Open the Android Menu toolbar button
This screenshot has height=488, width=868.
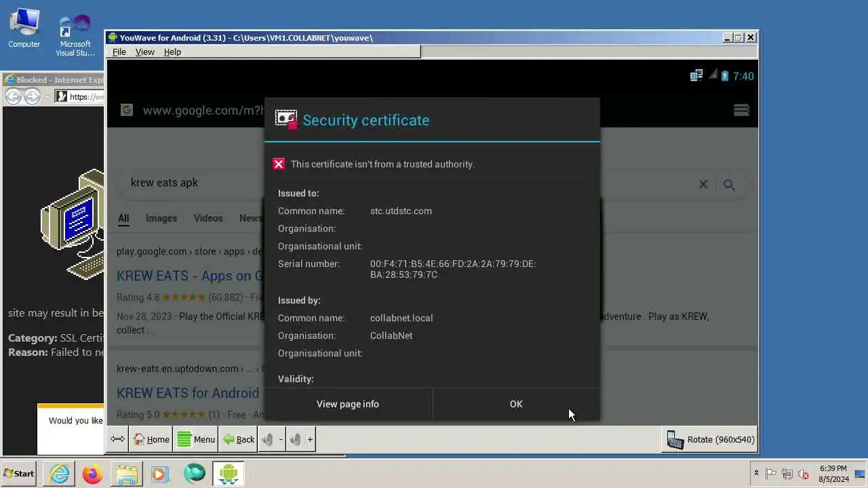coord(196,439)
